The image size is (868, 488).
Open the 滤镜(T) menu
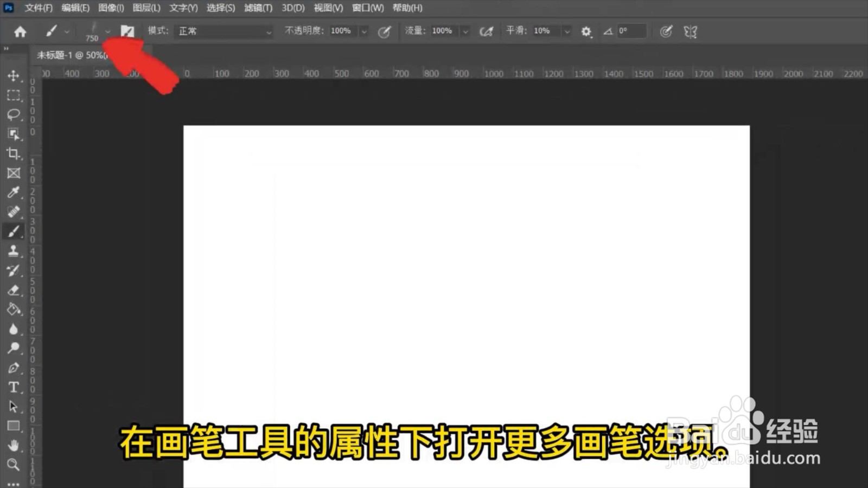(258, 8)
